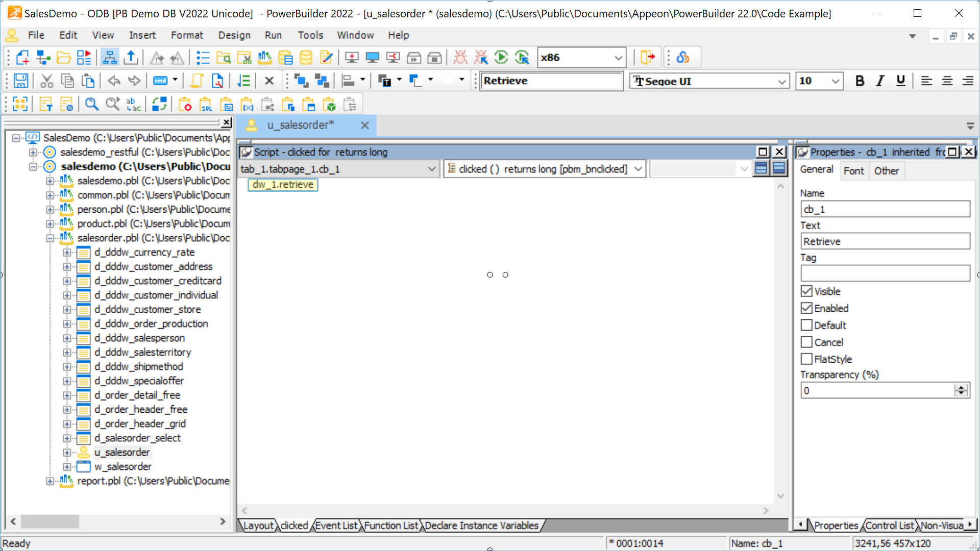980x551 pixels.
Task: Toggle the Underline formatting button
Action: [x=900, y=81]
